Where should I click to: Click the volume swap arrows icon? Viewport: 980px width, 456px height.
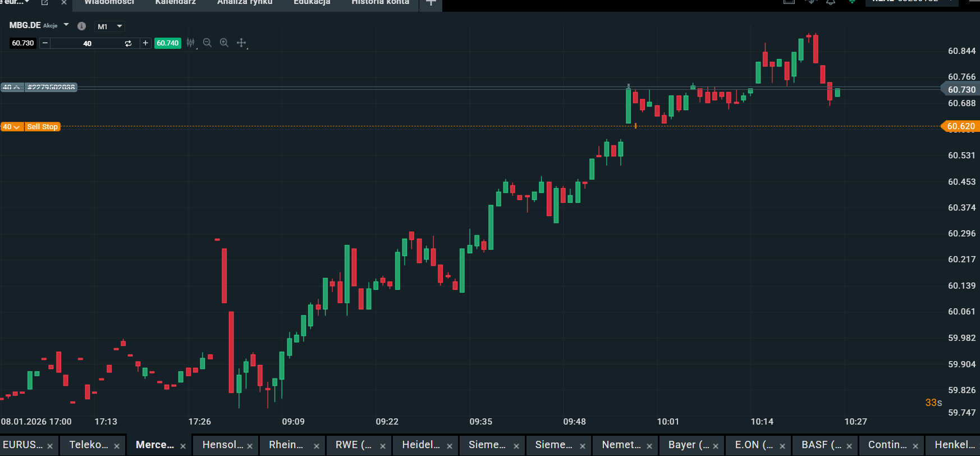128,43
